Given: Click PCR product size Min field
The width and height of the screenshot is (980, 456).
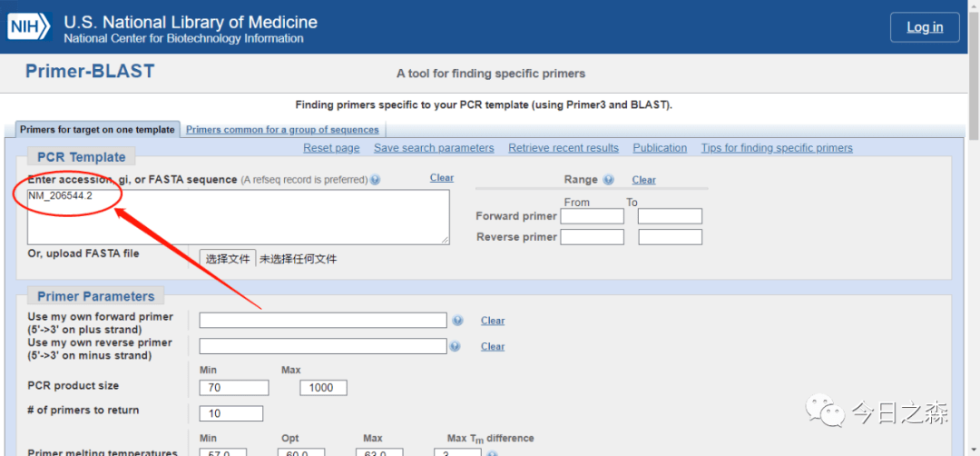Looking at the screenshot, I should pos(234,388).
